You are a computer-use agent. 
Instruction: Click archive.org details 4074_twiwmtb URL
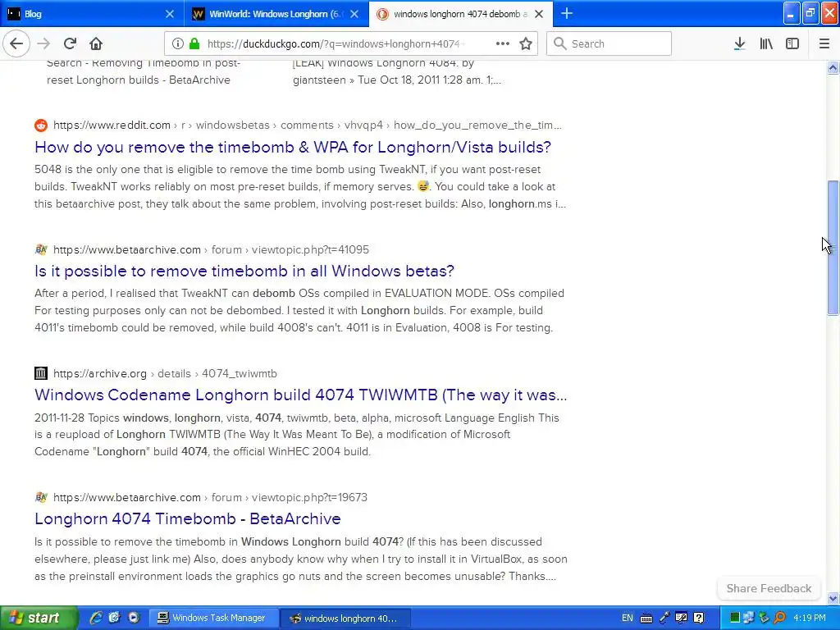point(165,373)
